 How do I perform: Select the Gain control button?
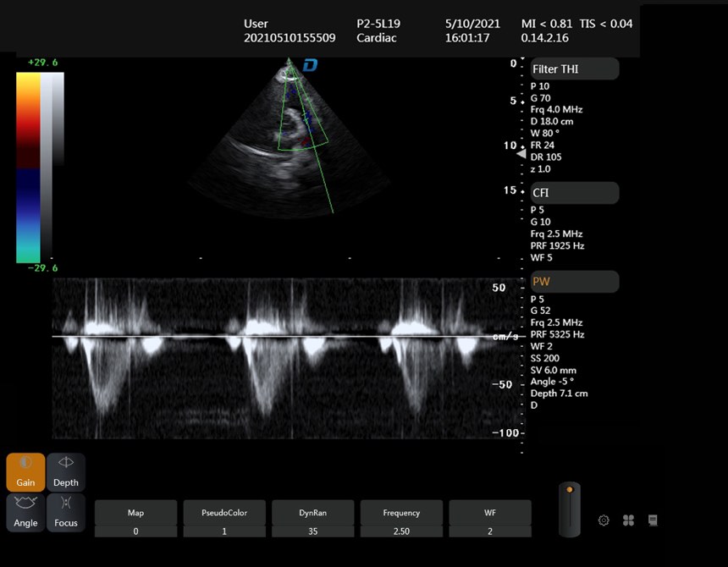coord(25,472)
